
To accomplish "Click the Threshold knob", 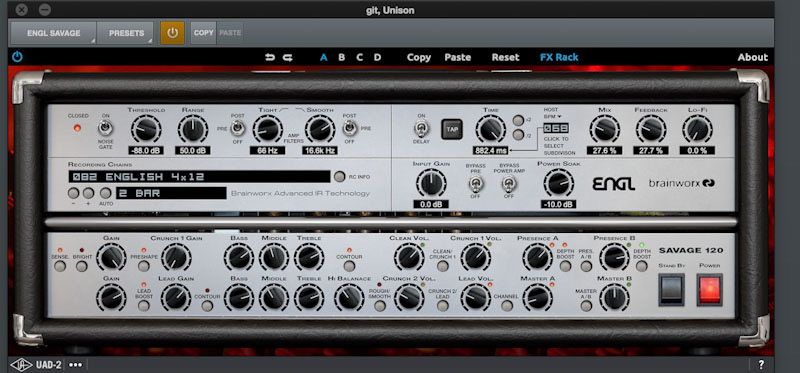I will 146,129.
